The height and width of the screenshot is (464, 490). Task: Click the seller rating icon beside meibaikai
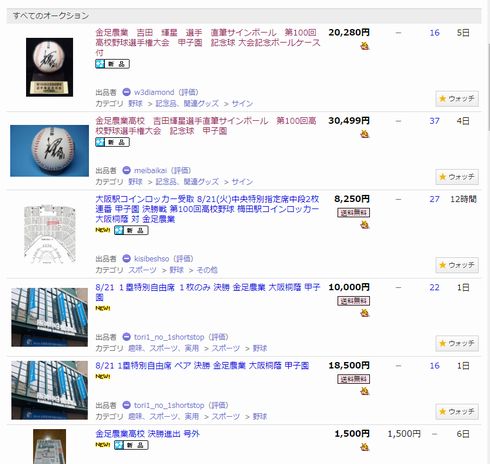(126, 170)
